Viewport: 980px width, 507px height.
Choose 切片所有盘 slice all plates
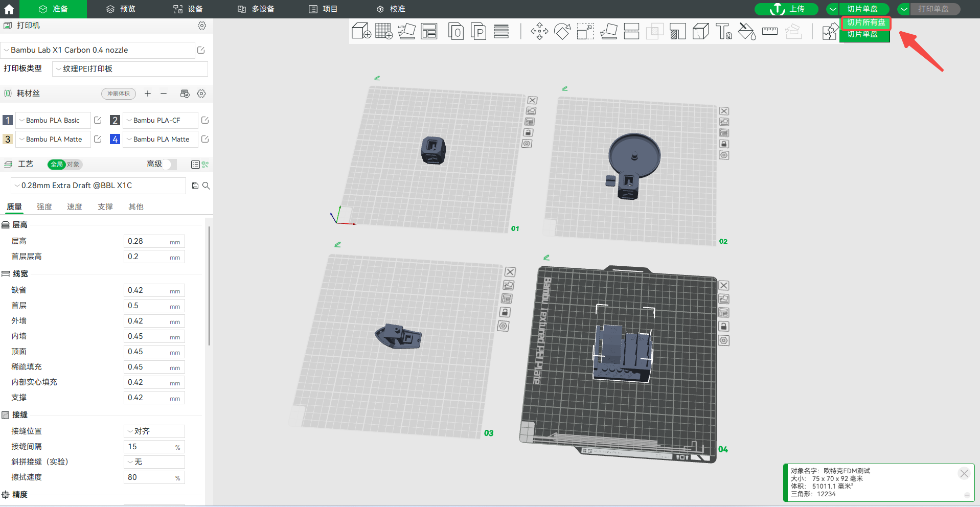pyautogui.click(x=866, y=22)
